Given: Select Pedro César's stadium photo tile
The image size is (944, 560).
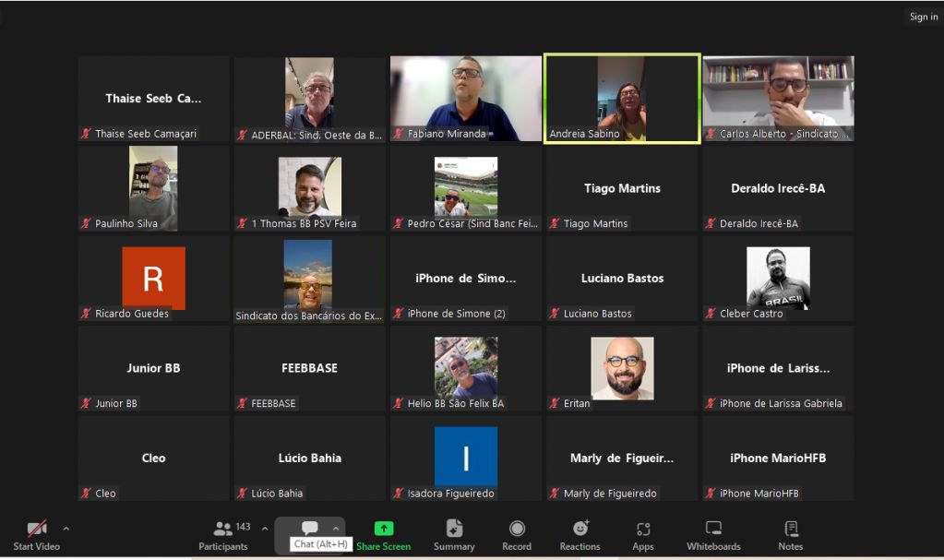Looking at the screenshot, I should tap(466, 188).
